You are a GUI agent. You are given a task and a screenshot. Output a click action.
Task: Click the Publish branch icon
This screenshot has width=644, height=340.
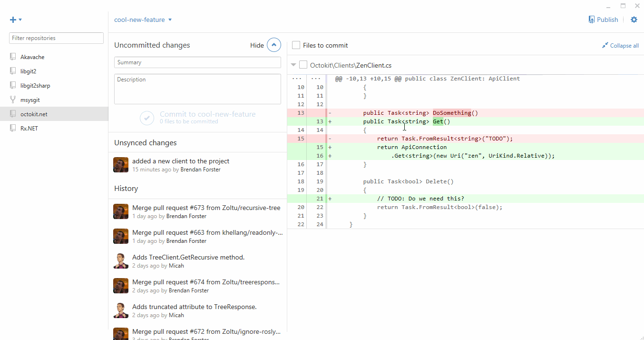[591, 20]
